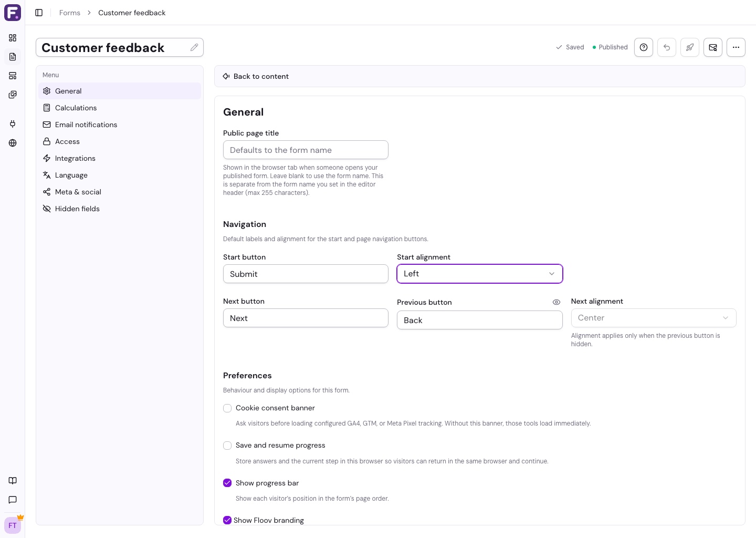
Task: Open the Start alignment dropdown
Action: (x=480, y=274)
